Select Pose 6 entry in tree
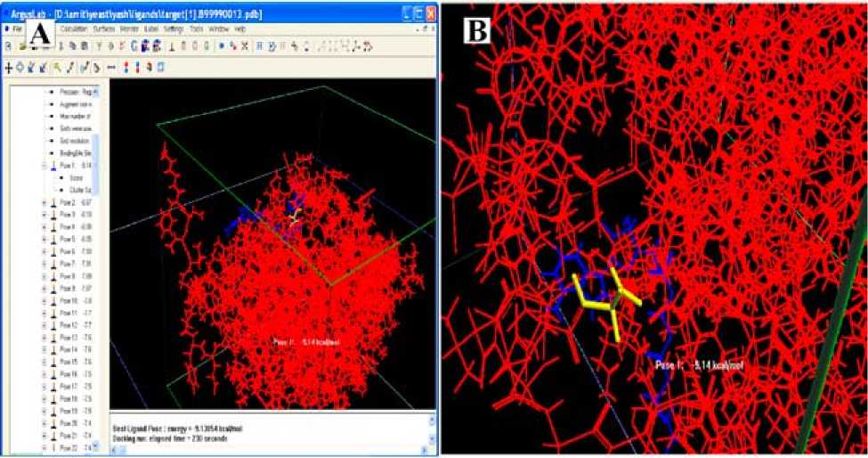 (76, 252)
